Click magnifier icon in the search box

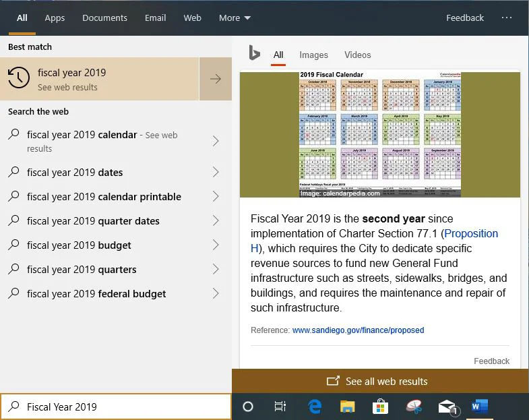[x=13, y=406]
